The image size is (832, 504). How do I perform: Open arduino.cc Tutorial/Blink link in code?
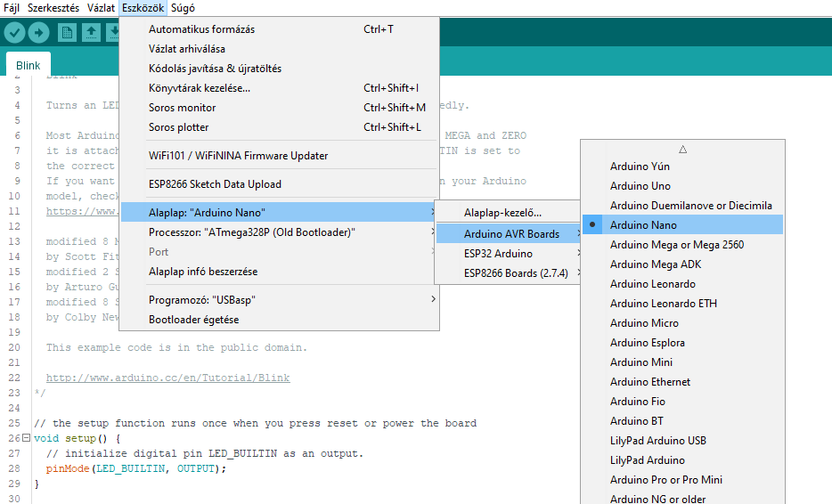[167, 378]
